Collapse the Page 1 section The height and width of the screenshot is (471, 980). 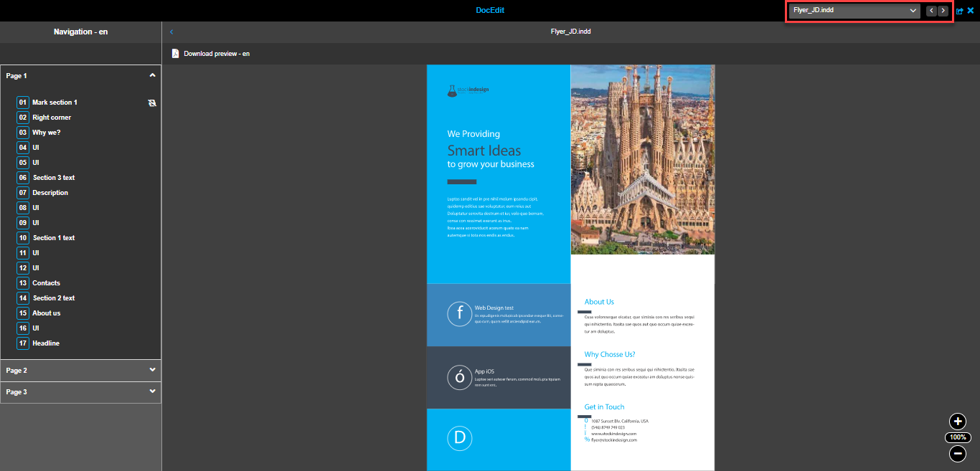(x=151, y=75)
